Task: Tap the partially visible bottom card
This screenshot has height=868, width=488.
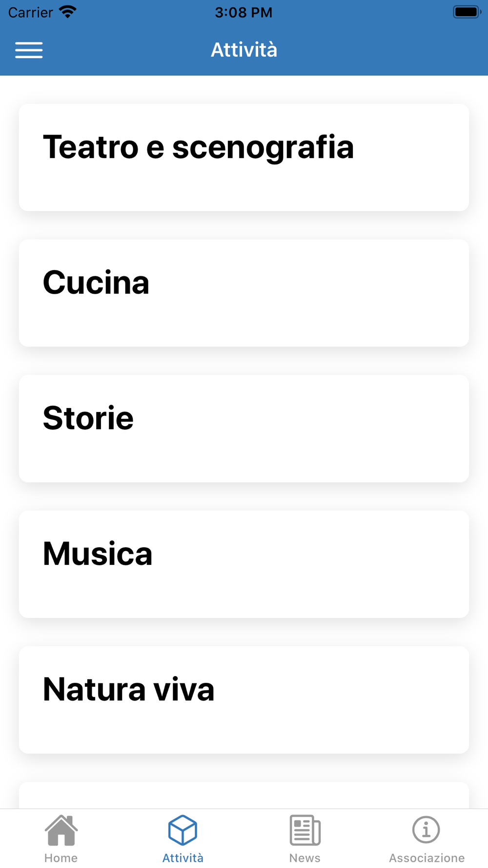Action: pyautogui.click(x=244, y=795)
